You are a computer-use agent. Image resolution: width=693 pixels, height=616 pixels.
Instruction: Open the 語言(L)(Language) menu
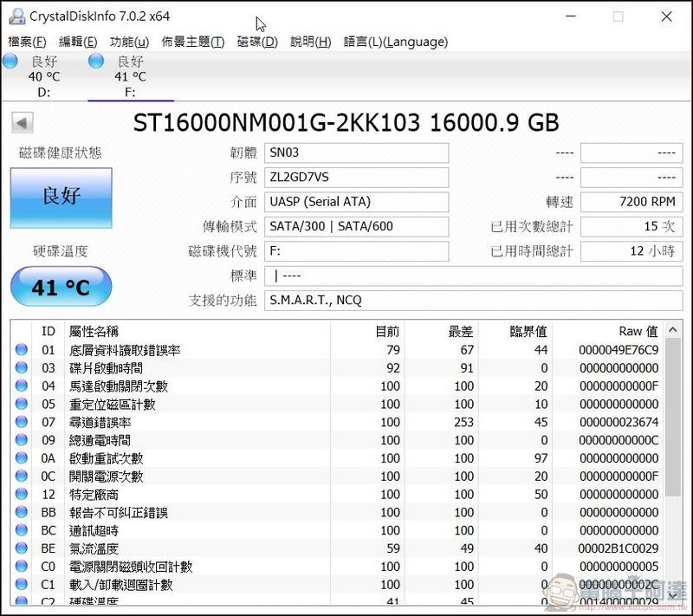396,42
